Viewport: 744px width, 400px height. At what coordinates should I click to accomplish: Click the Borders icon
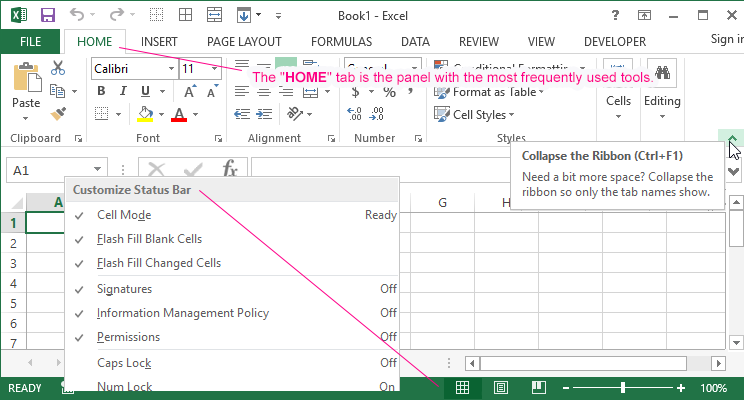pyautogui.click(x=102, y=114)
